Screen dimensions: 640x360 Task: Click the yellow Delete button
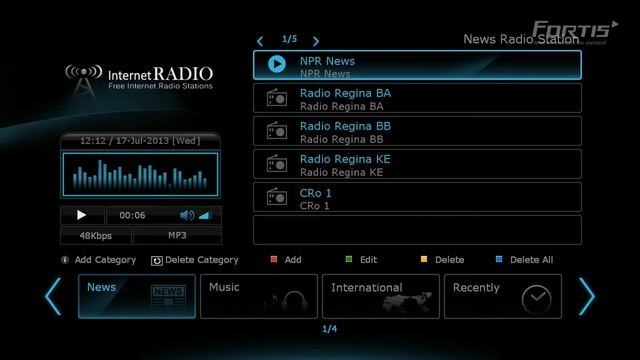tap(442, 260)
